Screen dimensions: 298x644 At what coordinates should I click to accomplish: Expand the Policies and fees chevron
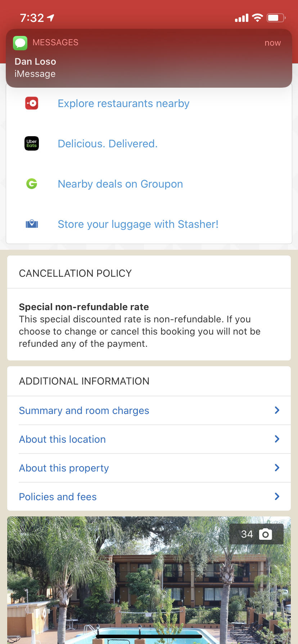[x=277, y=497]
